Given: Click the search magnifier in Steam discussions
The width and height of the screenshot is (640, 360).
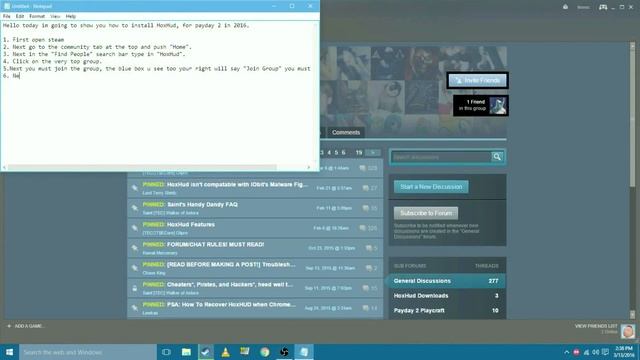Looking at the screenshot, I should (x=497, y=157).
